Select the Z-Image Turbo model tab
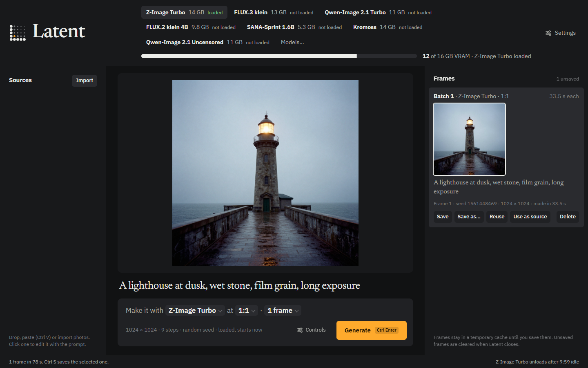This screenshot has height=368, width=588. 184,12
